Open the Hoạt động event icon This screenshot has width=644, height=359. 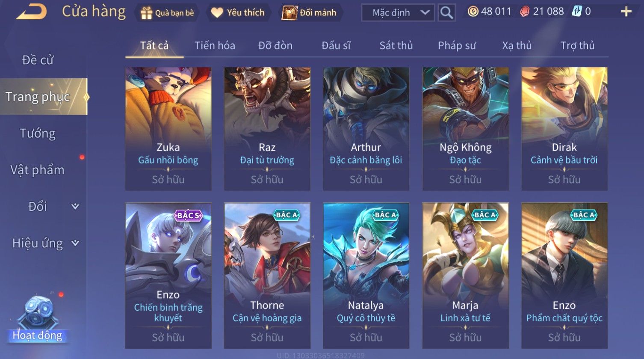(x=38, y=318)
